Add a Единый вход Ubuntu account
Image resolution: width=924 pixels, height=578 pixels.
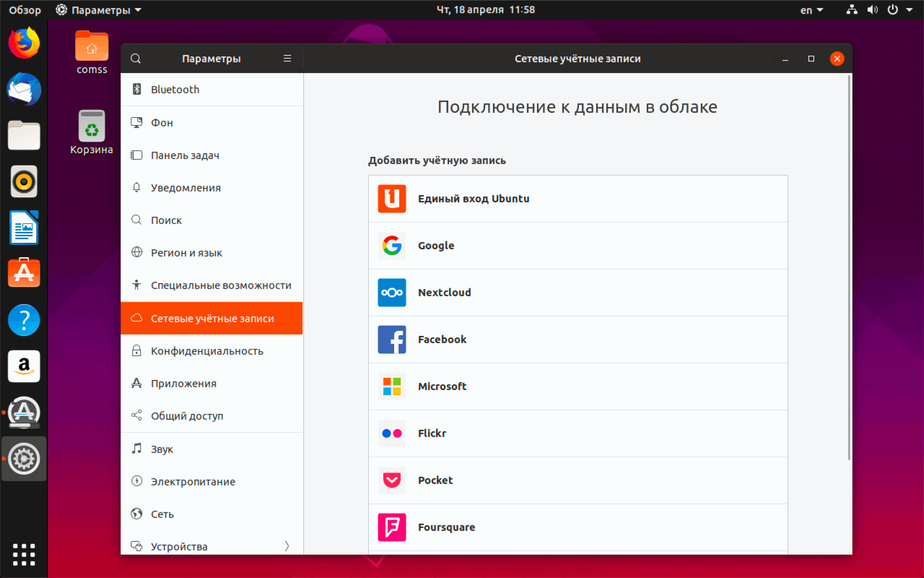pyautogui.click(x=578, y=199)
